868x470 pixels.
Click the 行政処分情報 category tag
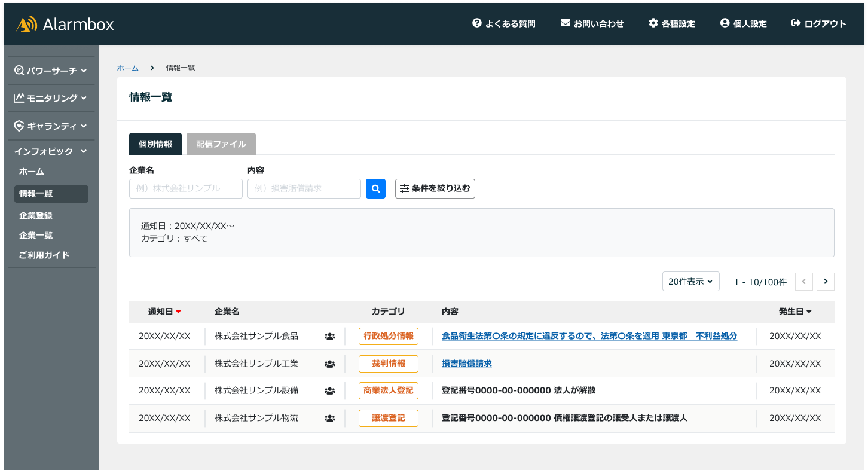coord(389,336)
